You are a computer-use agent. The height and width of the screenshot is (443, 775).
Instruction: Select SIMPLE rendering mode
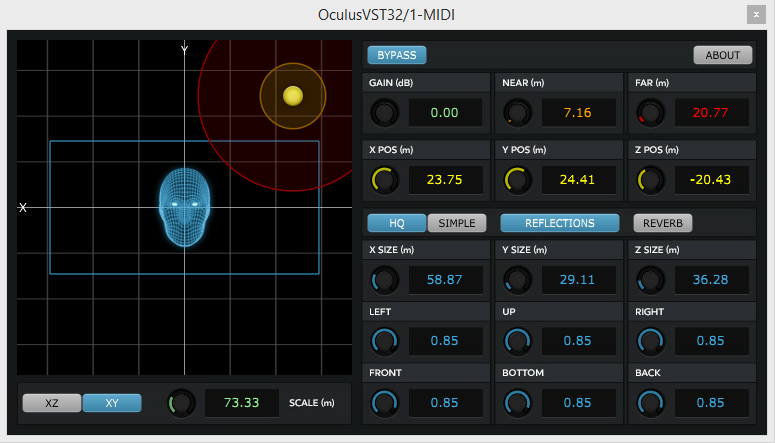click(457, 223)
